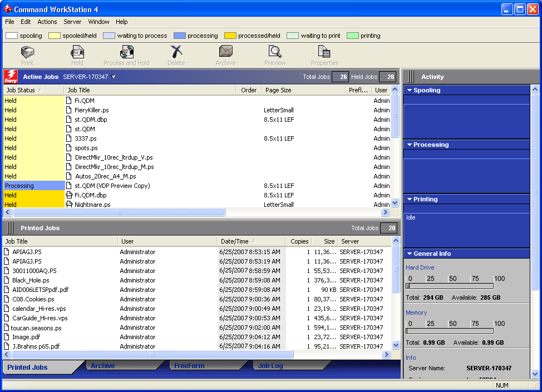The width and height of the screenshot is (542, 392).
Task: Open the Server menu
Action: pyautogui.click(x=72, y=22)
